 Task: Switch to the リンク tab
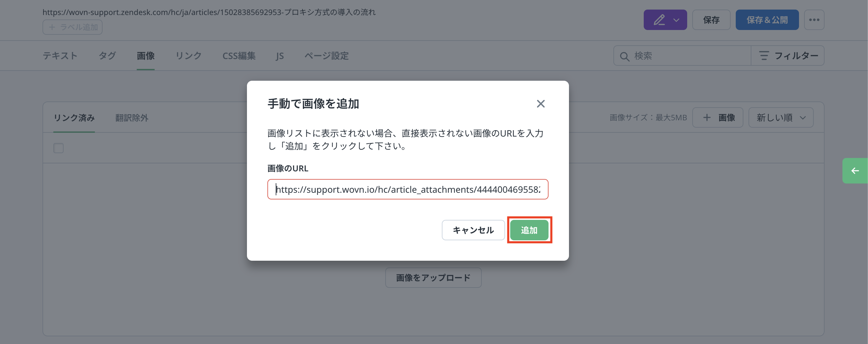click(x=188, y=56)
